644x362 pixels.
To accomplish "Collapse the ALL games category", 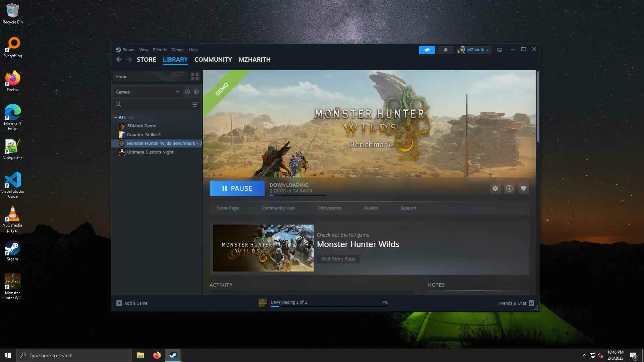I will tap(115, 118).
